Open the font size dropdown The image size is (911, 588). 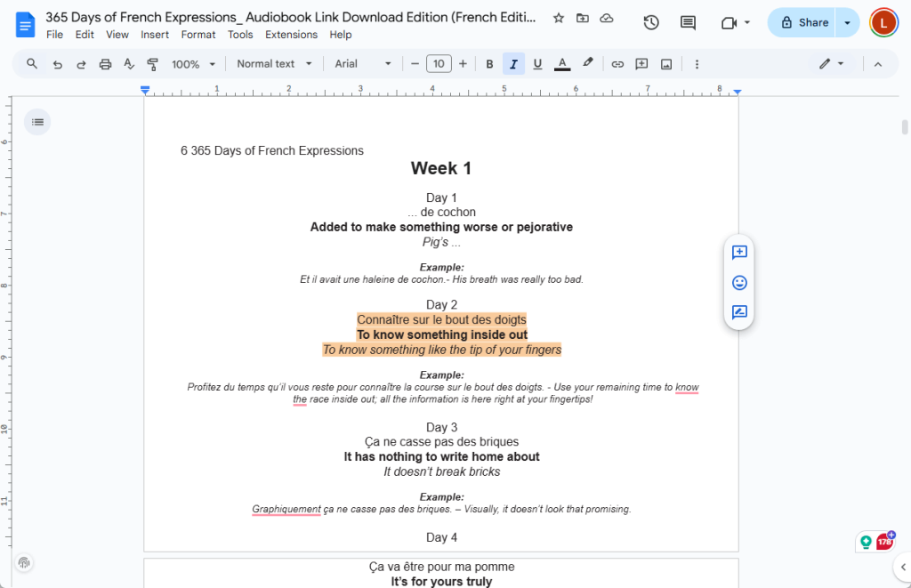click(439, 63)
